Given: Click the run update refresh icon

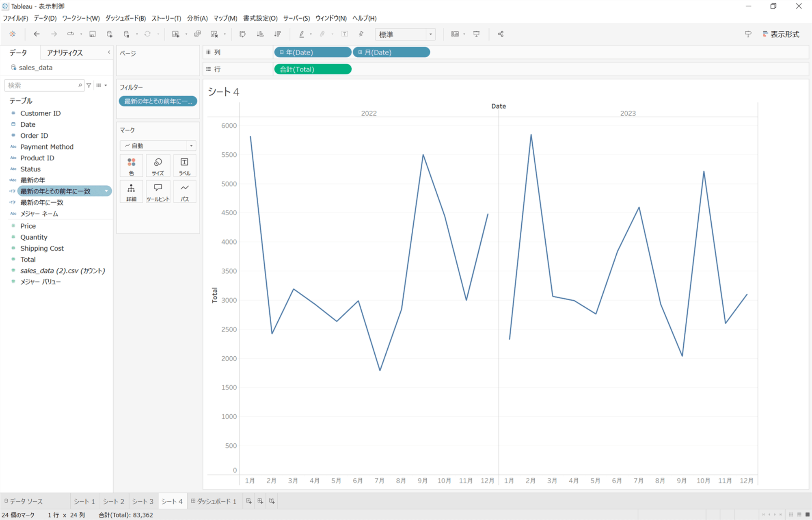Looking at the screenshot, I should tap(147, 34).
